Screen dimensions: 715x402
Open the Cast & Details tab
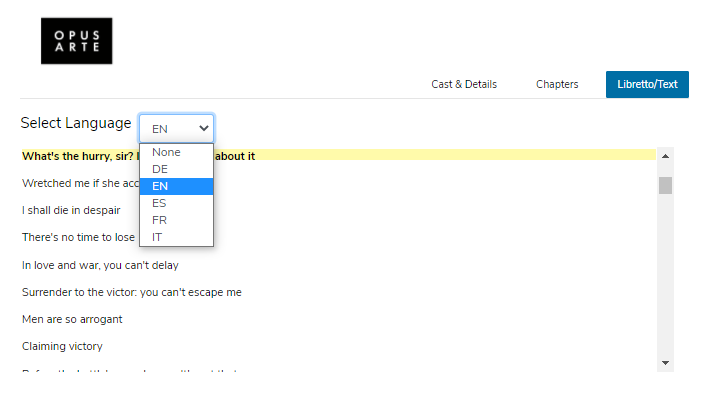464,85
